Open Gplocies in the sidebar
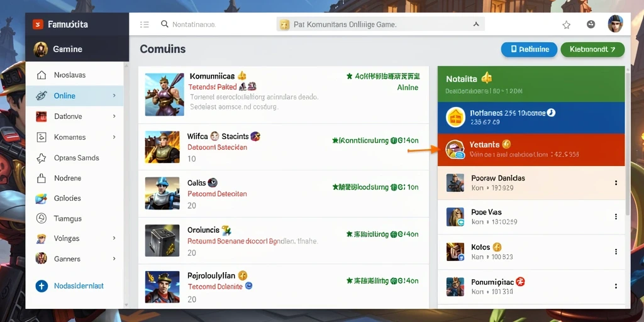This screenshot has width=644, height=322. [74, 198]
